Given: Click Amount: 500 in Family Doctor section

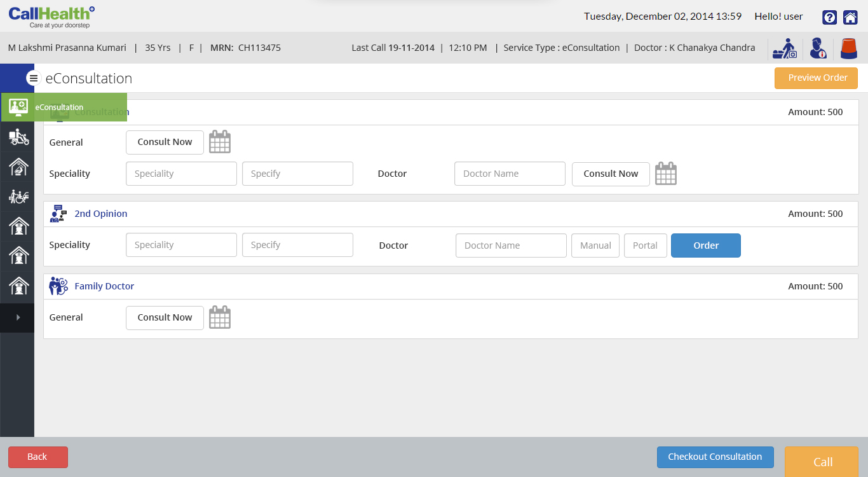Looking at the screenshot, I should (x=815, y=286).
